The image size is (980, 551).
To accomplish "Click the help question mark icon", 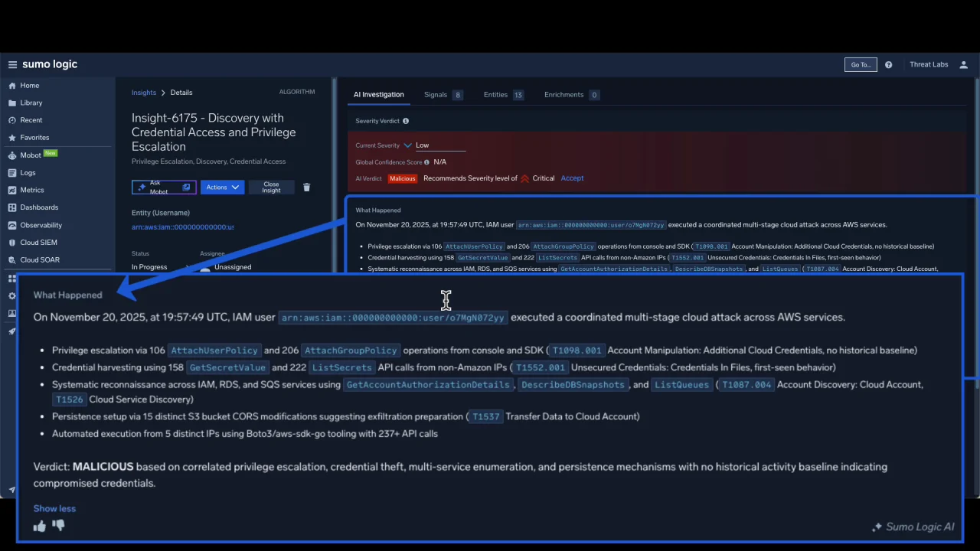I will tap(888, 64).
